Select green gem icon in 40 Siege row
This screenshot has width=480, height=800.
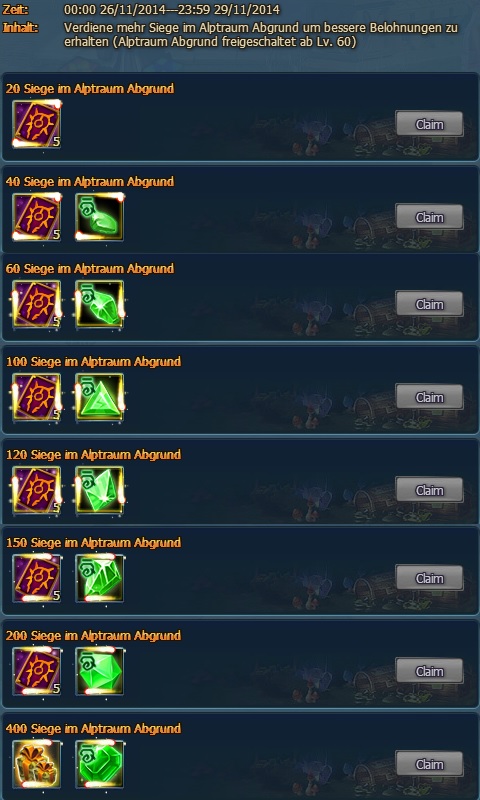99,217
